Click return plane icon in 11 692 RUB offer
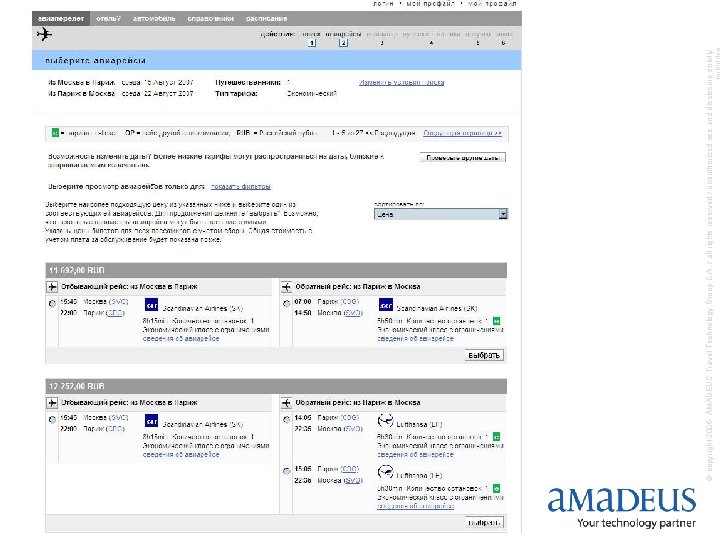Screen dimensions: 720x540 tap(286, 287)
